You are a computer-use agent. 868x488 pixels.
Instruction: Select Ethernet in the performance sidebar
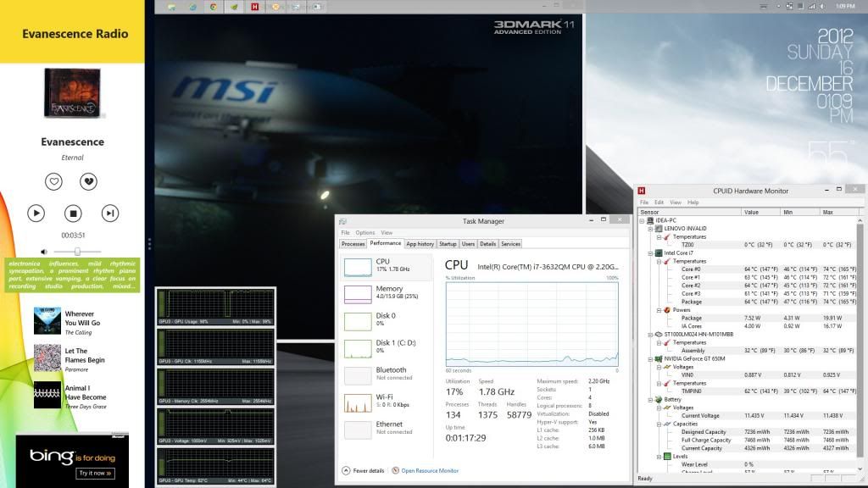coord(387,430)
